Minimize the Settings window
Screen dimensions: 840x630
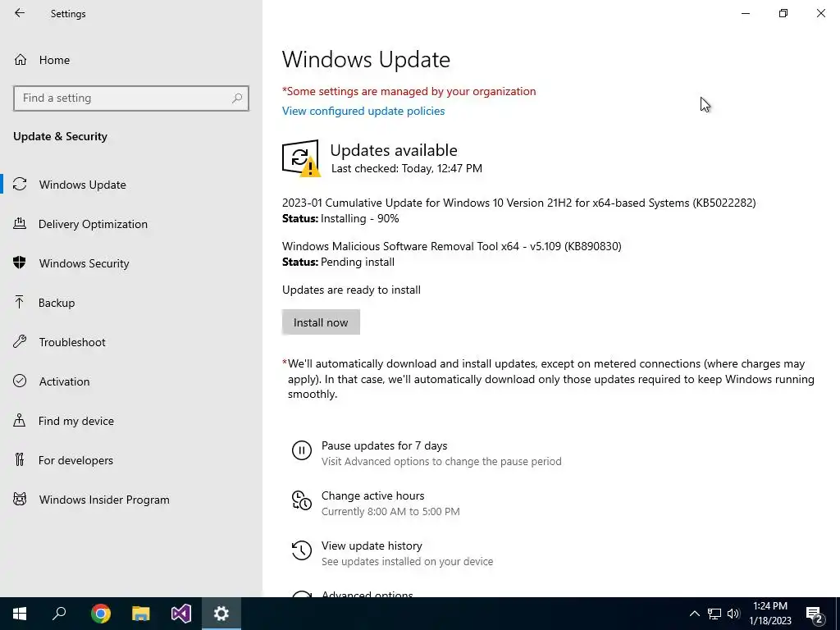(x=745, y=13)
